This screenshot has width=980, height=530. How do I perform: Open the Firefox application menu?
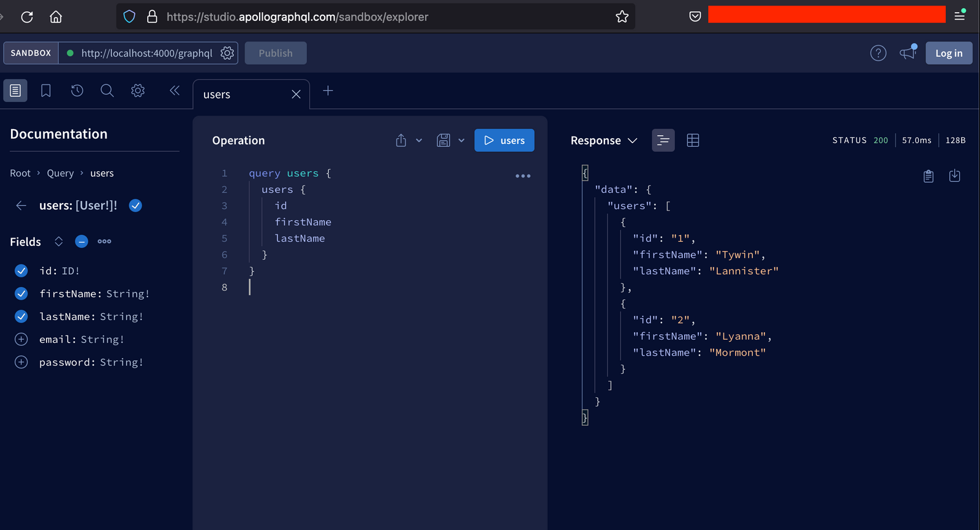(x=960, y=16)
